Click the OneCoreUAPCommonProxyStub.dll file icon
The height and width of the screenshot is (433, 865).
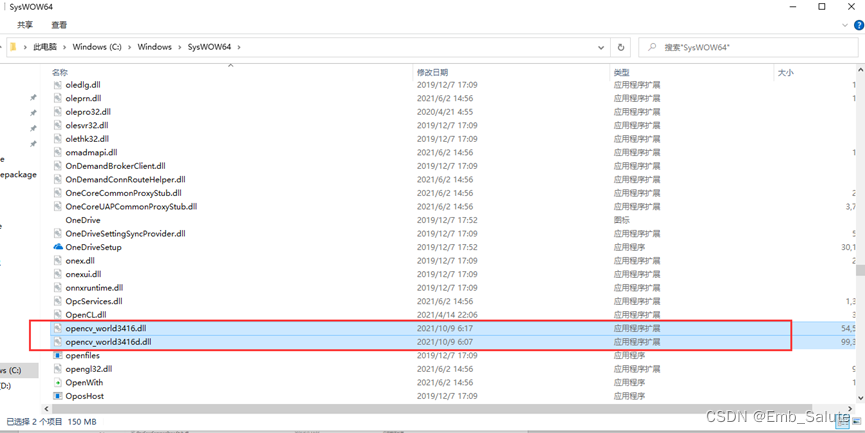(58, 206)
